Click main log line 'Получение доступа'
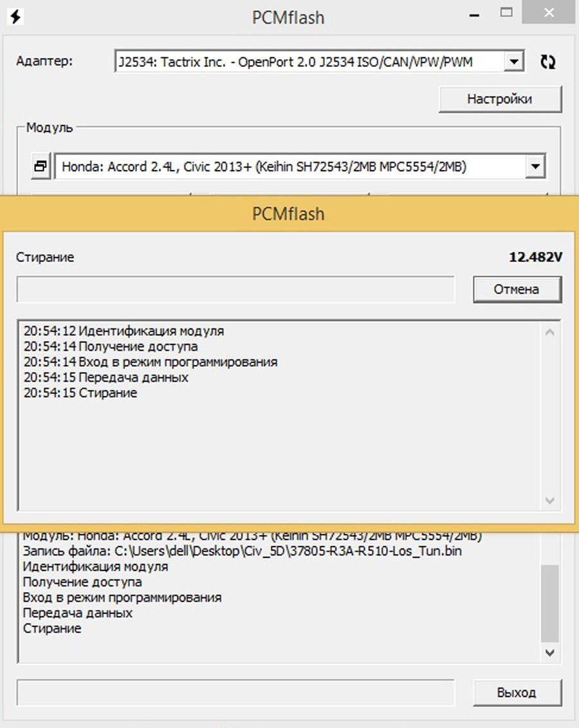The image size is (579, 728). tap(82, 582)
